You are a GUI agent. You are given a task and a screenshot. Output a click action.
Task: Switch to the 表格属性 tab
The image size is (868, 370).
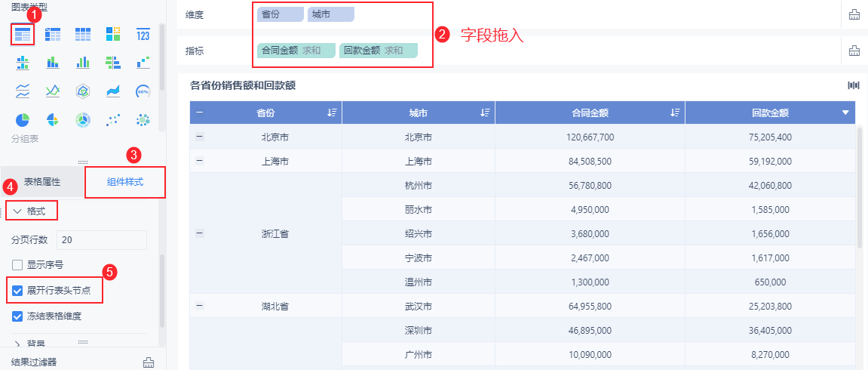(42, 182)
